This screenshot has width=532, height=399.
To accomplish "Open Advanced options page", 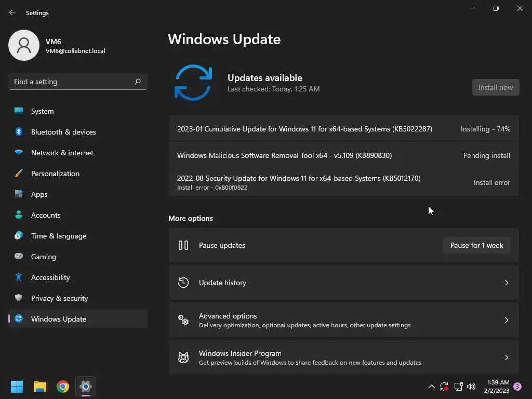I will [344, 320].
